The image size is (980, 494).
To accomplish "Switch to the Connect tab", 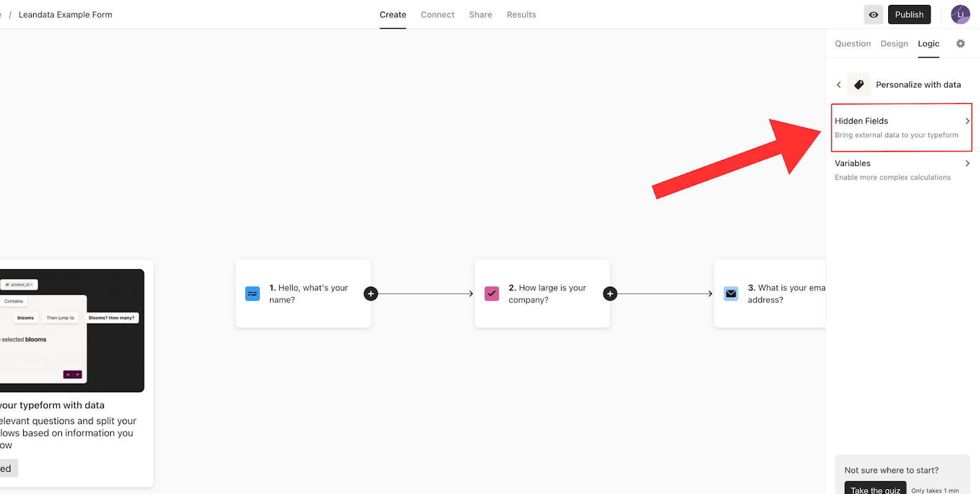I will 437,15.
